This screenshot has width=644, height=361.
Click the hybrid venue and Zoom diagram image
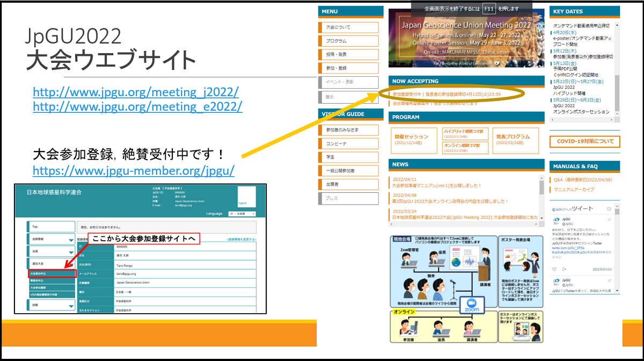(x=466, y=289)
